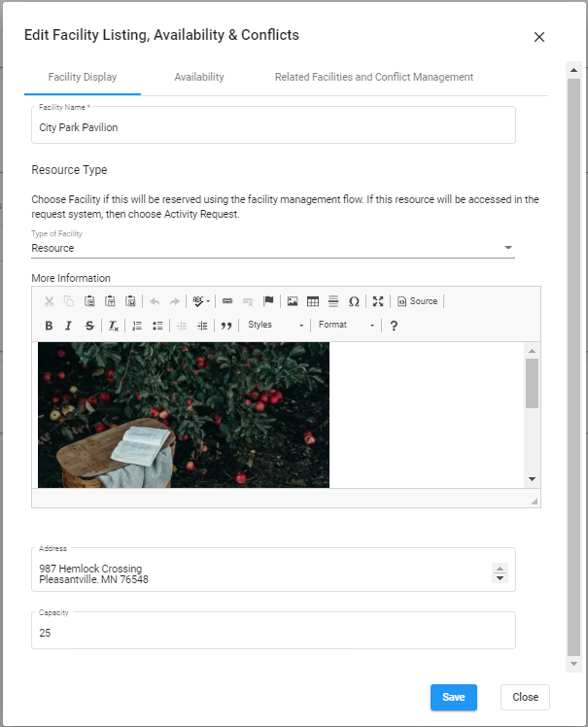Insert a special character with the omega icon

coord(354,301)
